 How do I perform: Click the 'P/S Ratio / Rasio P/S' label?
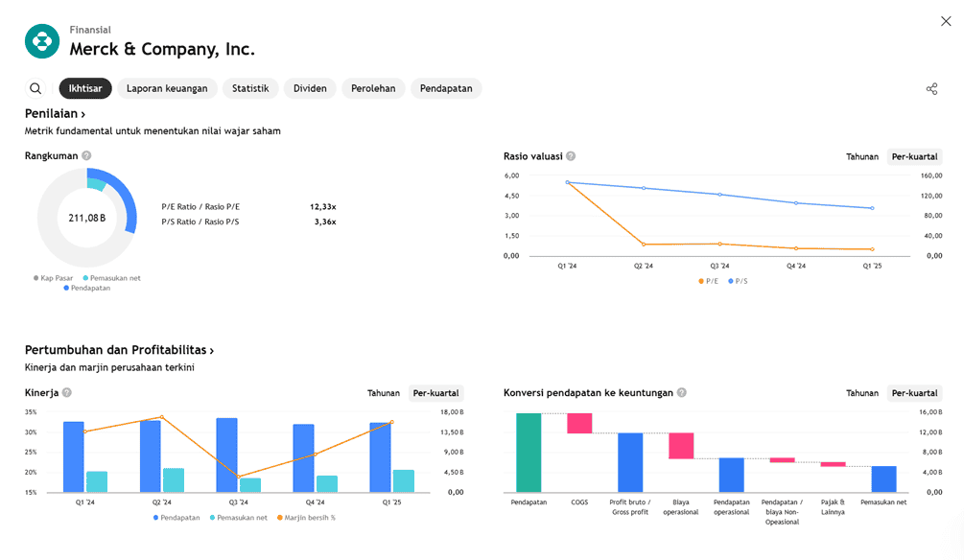pyautogui.click(x=200, y=222)
